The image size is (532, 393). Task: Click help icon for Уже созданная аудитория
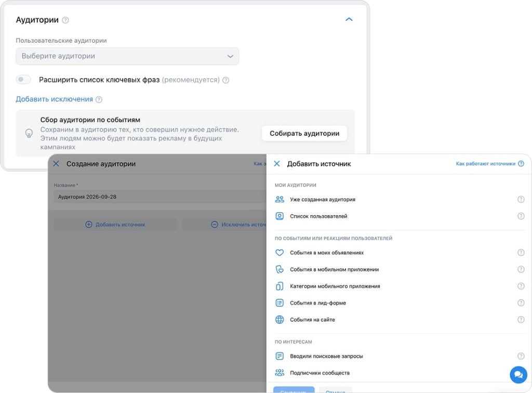521,200
